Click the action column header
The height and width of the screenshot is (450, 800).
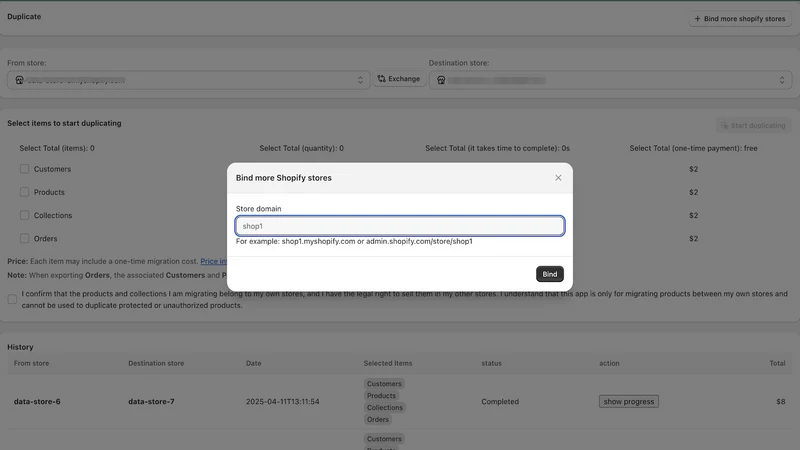609,363
